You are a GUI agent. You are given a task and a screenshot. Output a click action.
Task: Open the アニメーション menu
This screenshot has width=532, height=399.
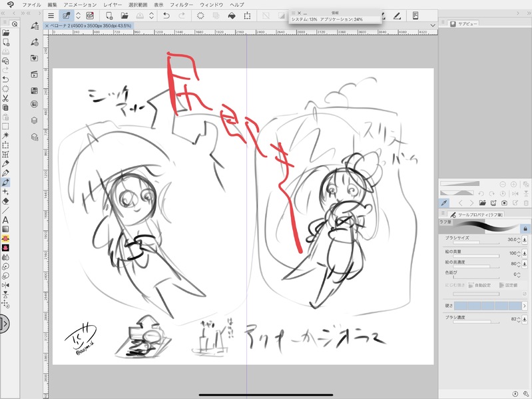coord(80,5)
